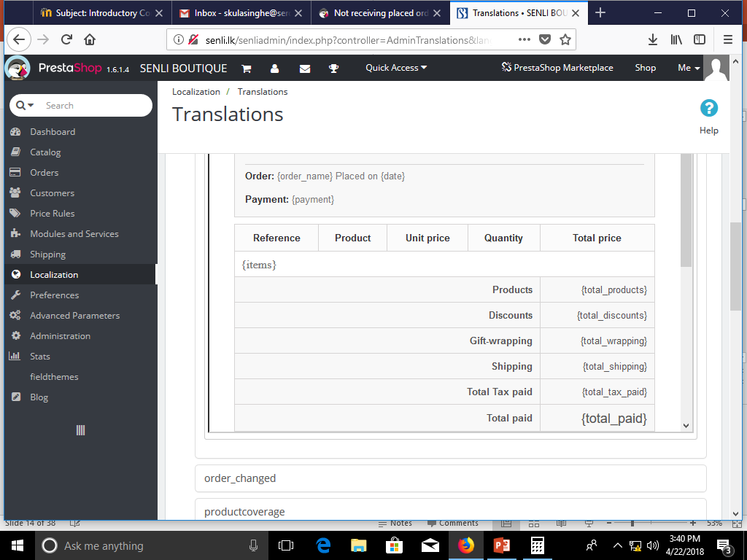Open page actions three dots menu

[x=524, y=39]
